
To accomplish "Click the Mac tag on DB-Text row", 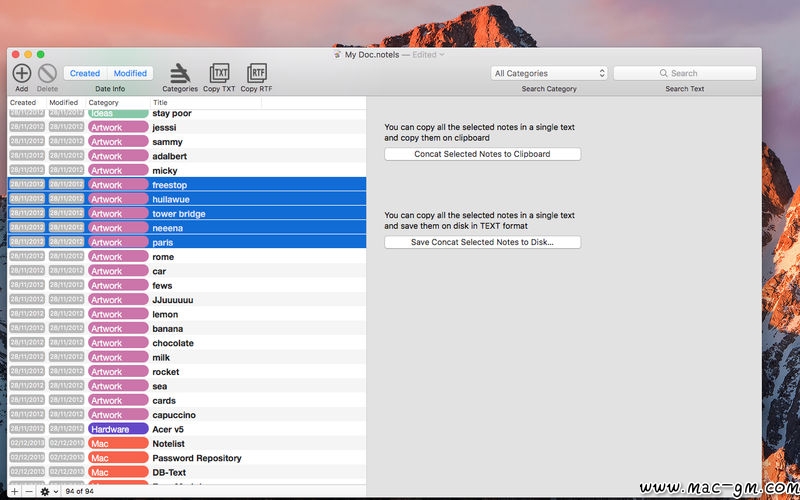I will click(x=118, y=472).
